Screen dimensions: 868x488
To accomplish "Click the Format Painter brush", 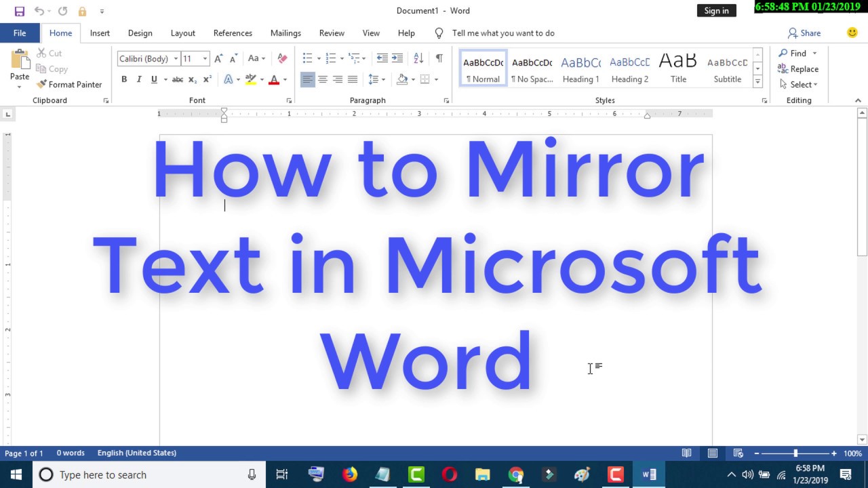I will point(42,85).
